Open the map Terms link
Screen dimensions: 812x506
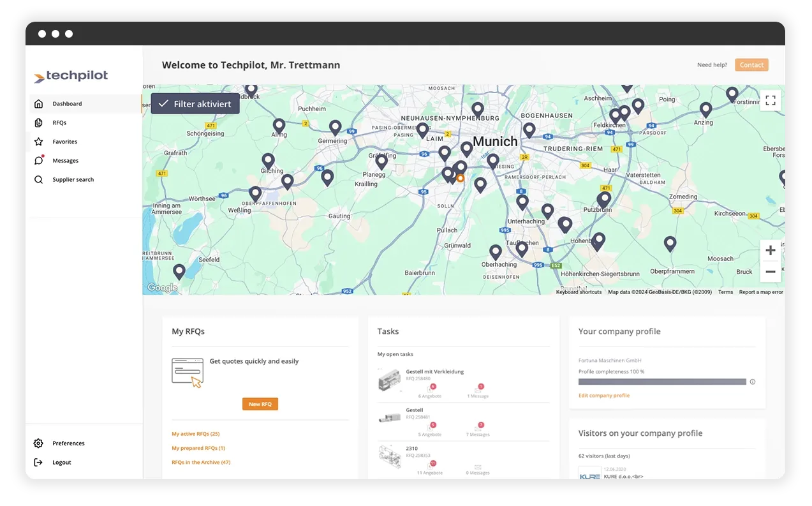[726, 292]
